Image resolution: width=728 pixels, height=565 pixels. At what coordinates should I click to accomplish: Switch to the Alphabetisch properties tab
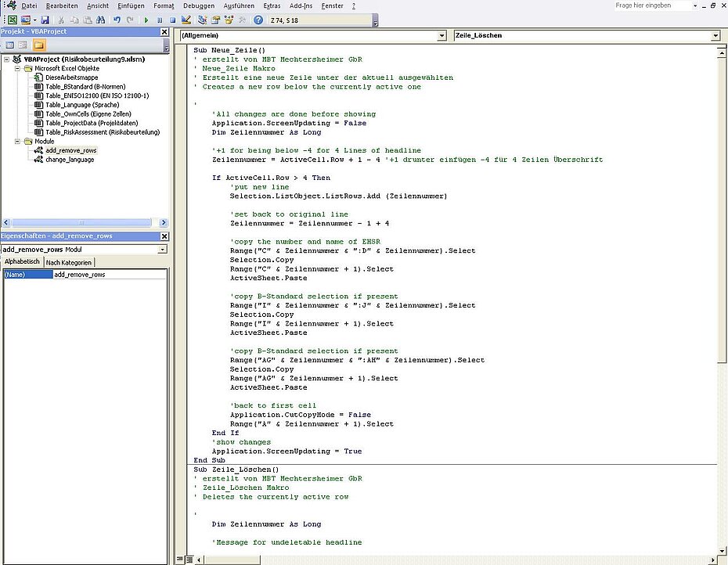click(x=22, y=262)
